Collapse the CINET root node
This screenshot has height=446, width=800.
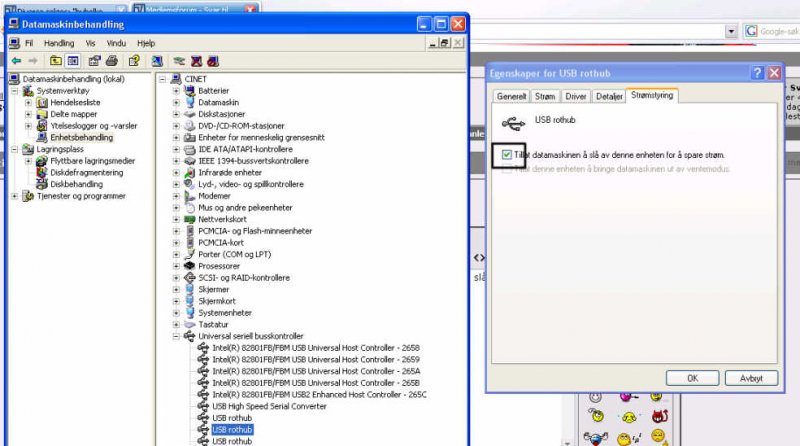(x=162, y=79)
